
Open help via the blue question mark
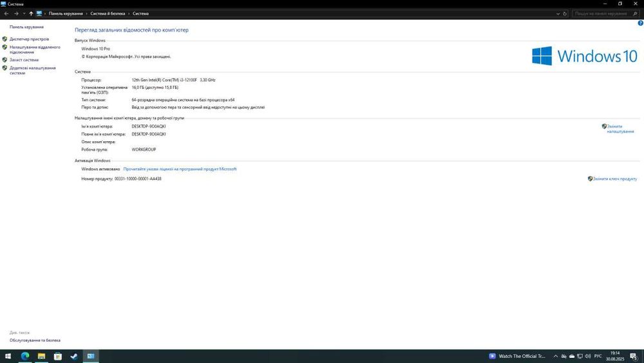click(x=640, y=23)
